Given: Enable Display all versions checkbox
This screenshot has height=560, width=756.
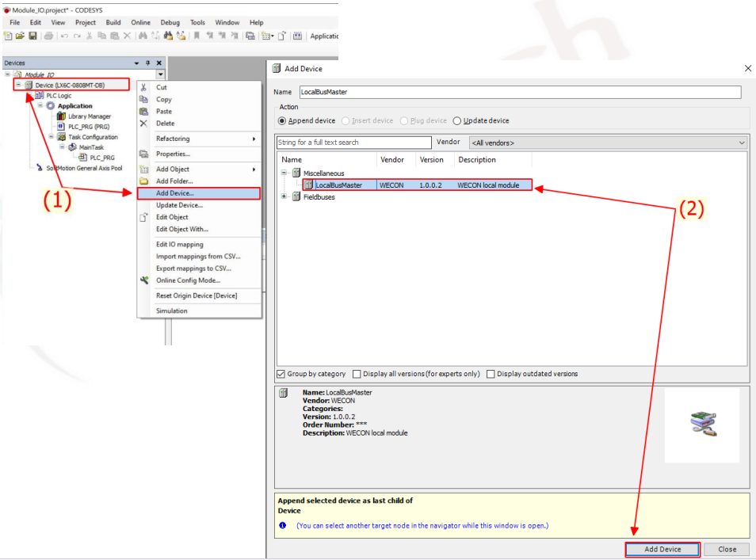Looking at the screenshot, I should (x=357, y=374).
